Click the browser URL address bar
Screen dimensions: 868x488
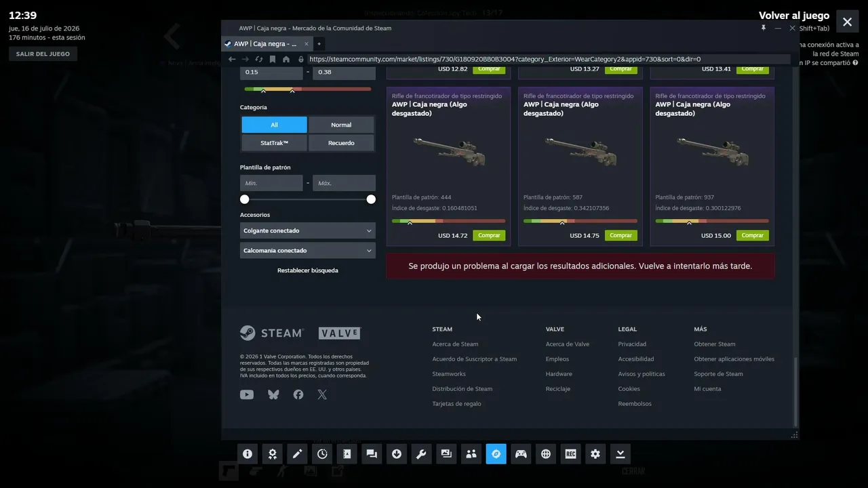[548, 59]
